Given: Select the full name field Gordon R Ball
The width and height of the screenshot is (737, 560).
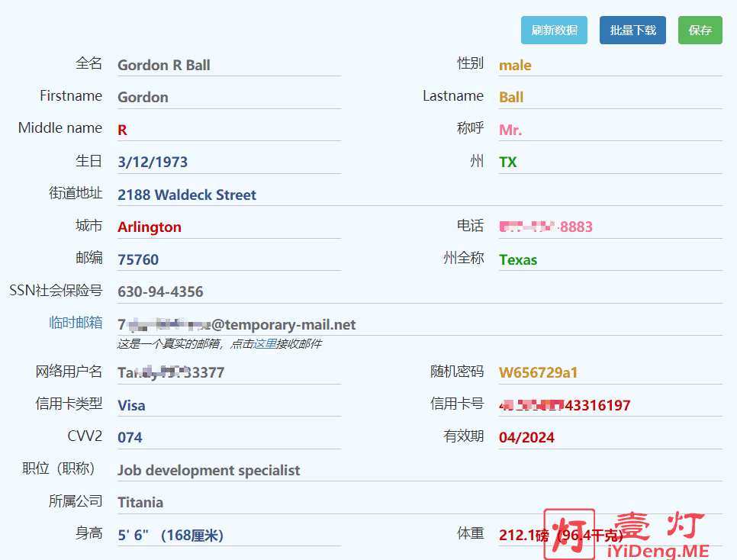Looking at the screenshot, I should point(228,65).
